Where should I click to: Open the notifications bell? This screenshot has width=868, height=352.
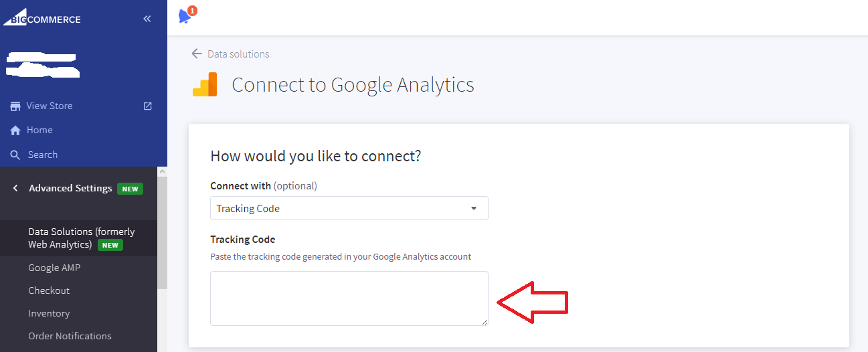(x=185, y=16)
